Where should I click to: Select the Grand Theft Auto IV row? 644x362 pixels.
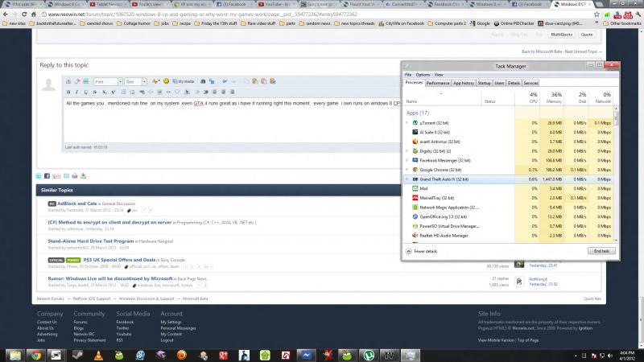508,179
